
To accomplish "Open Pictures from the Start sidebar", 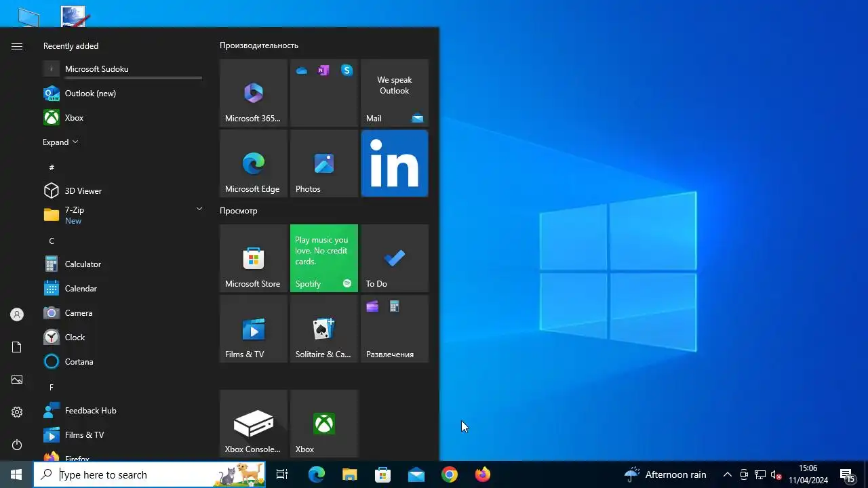I will tap(17, 380).
